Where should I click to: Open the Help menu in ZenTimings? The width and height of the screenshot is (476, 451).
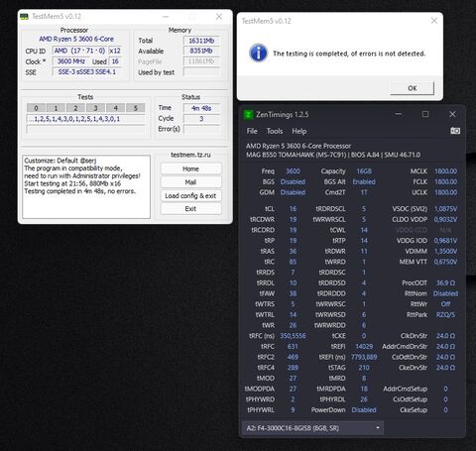coord(299,131)
